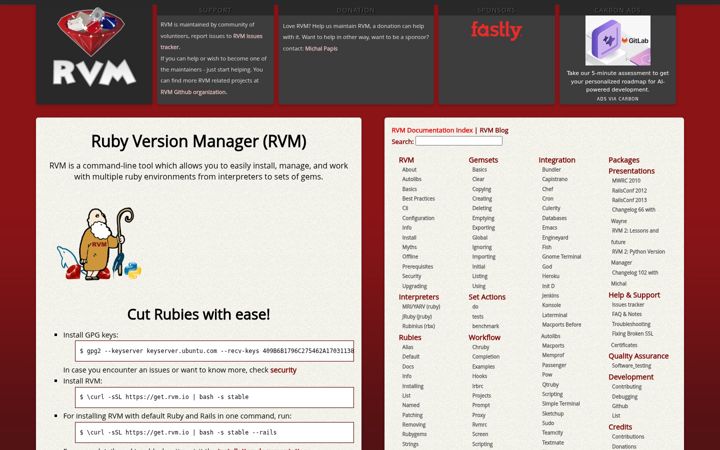
Task: Open the 'FAQ & Notes' link
Action: click(626, 315)
